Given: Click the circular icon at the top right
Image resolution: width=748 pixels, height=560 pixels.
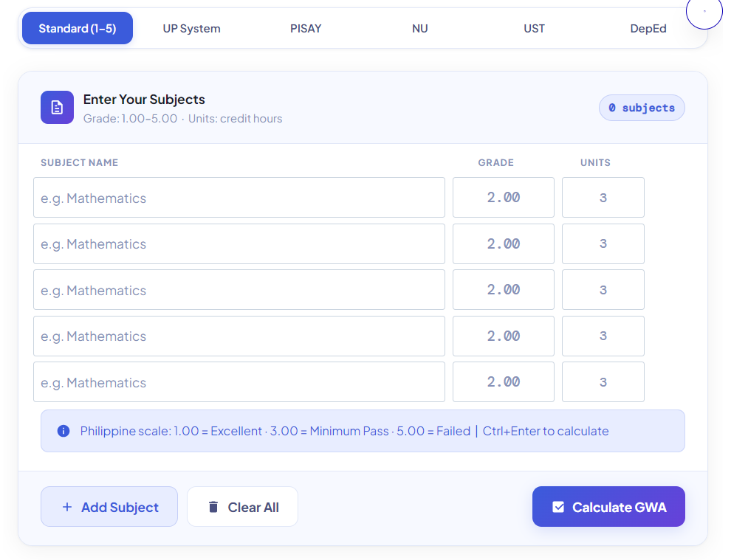Looking at the screenshot, I should (704, 13).
